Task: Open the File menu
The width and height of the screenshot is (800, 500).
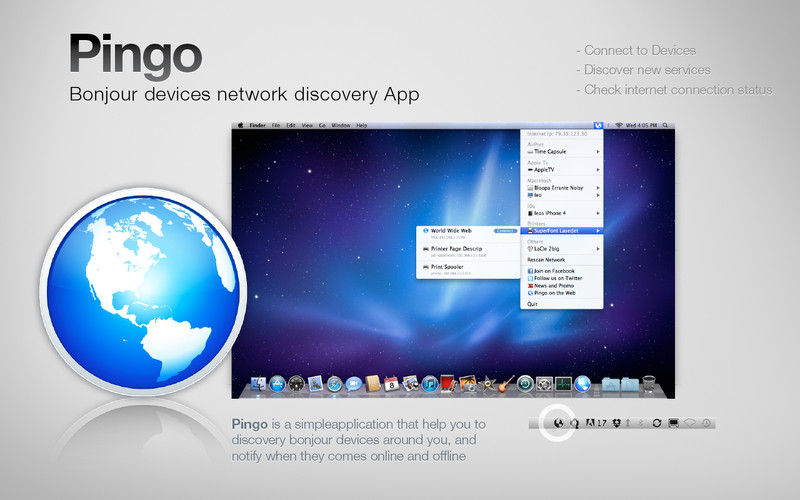Action: [276, 125]
